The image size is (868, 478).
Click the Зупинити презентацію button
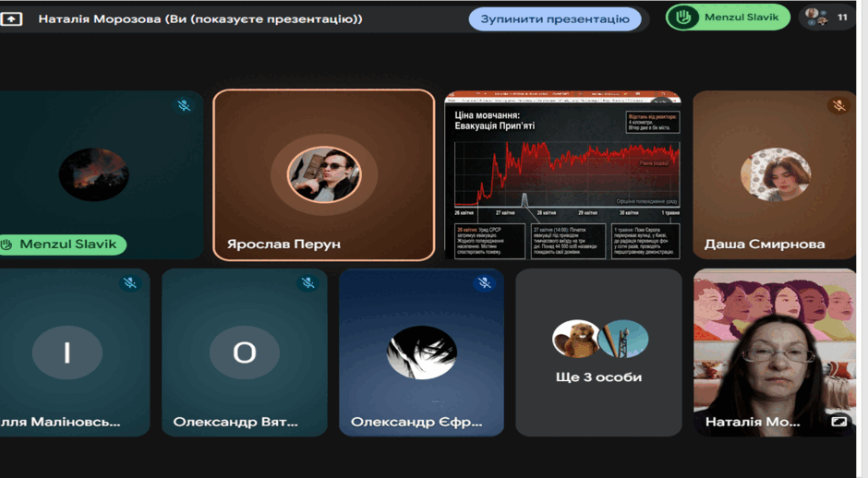point(555,18)
